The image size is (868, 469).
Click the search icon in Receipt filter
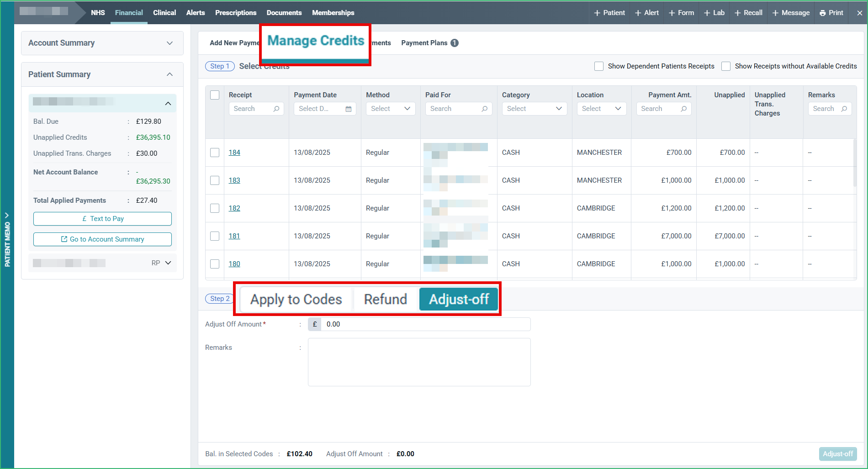[x=276, y=109]
